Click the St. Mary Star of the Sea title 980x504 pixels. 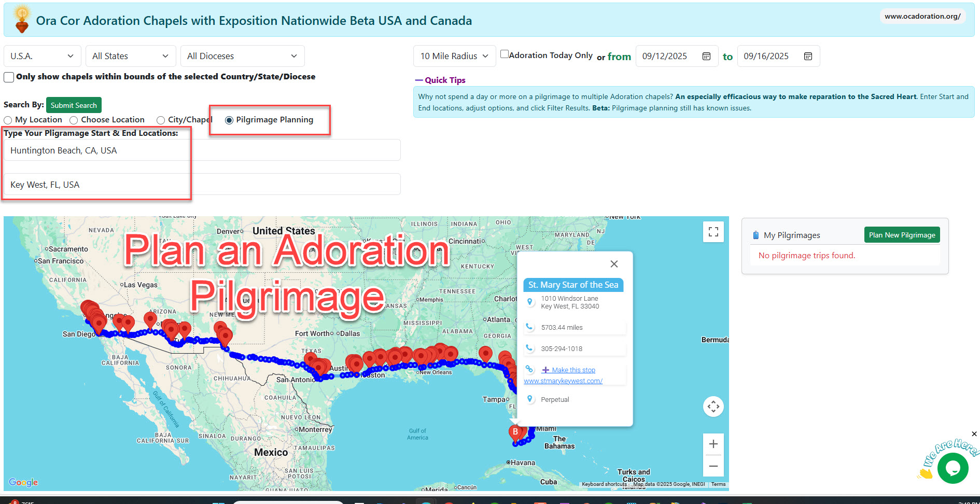point(573,285)
